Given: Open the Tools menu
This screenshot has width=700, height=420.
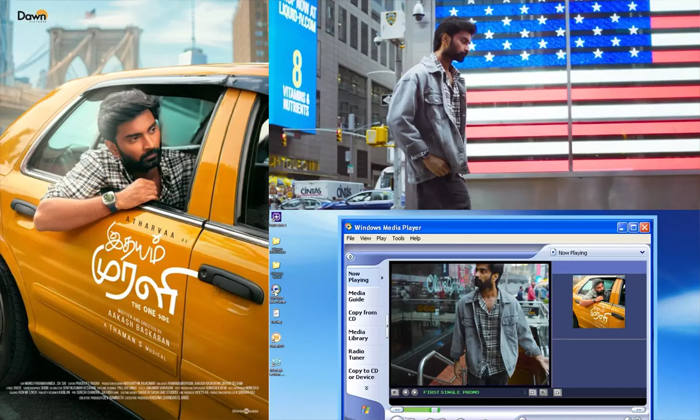Looking at the screenshot, I should 398,238.
